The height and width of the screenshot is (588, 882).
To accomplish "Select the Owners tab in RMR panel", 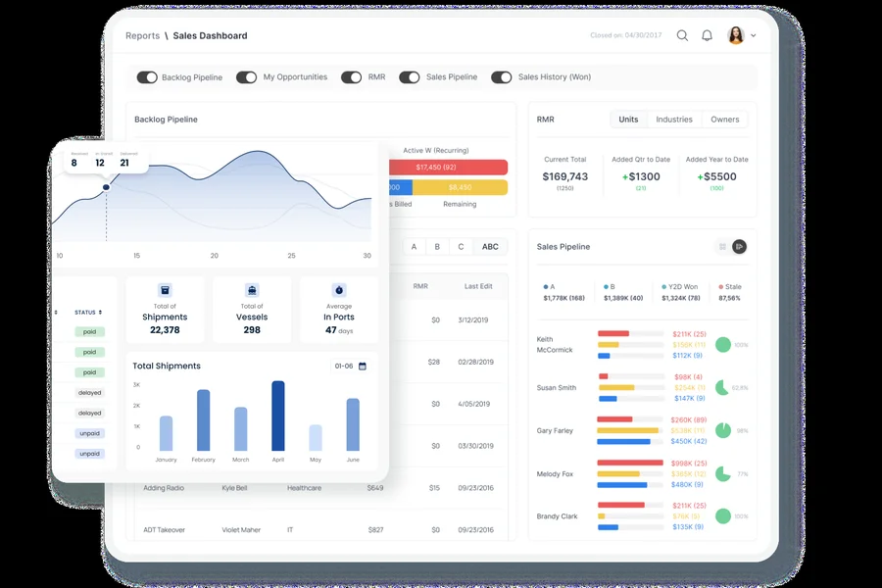I will pos(725,119).
